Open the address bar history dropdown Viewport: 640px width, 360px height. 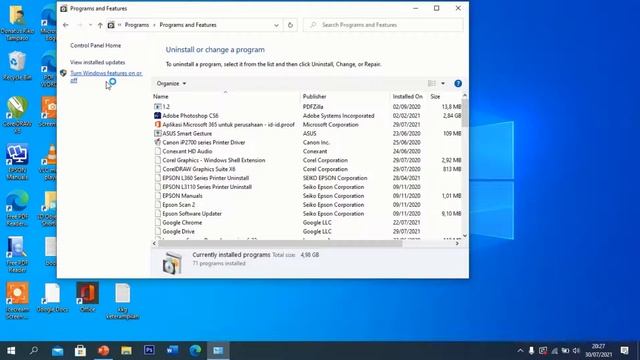(x=276, y=25)
